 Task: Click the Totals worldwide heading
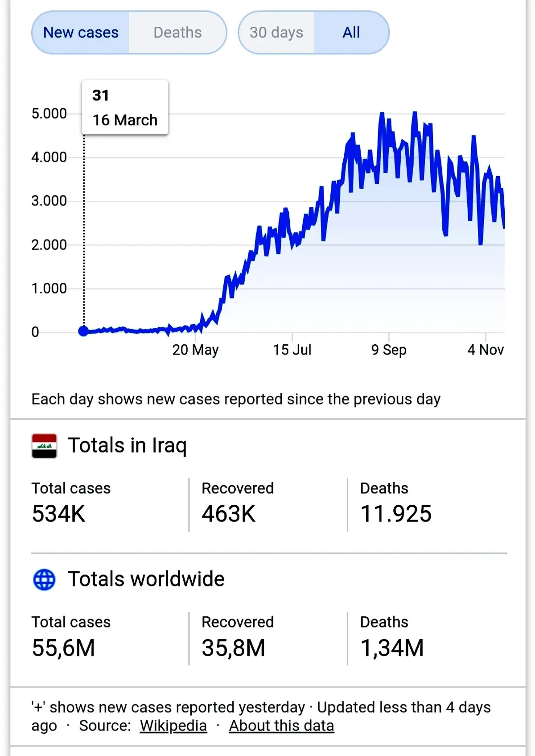pyautogui.click(x=146, y=579)
